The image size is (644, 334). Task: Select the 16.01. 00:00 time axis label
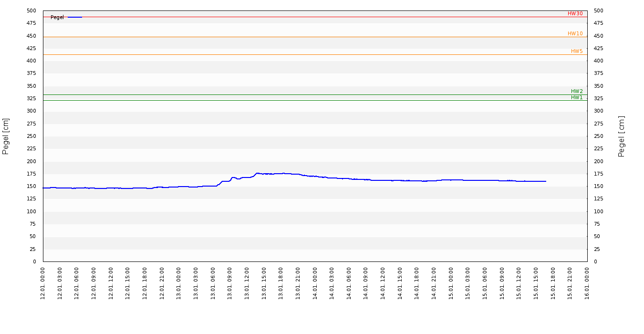click(x=587, y=283)
